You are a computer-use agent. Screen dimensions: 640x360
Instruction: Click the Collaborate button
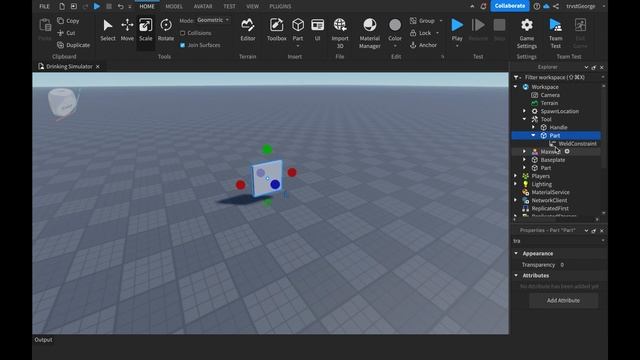(510, 6)
